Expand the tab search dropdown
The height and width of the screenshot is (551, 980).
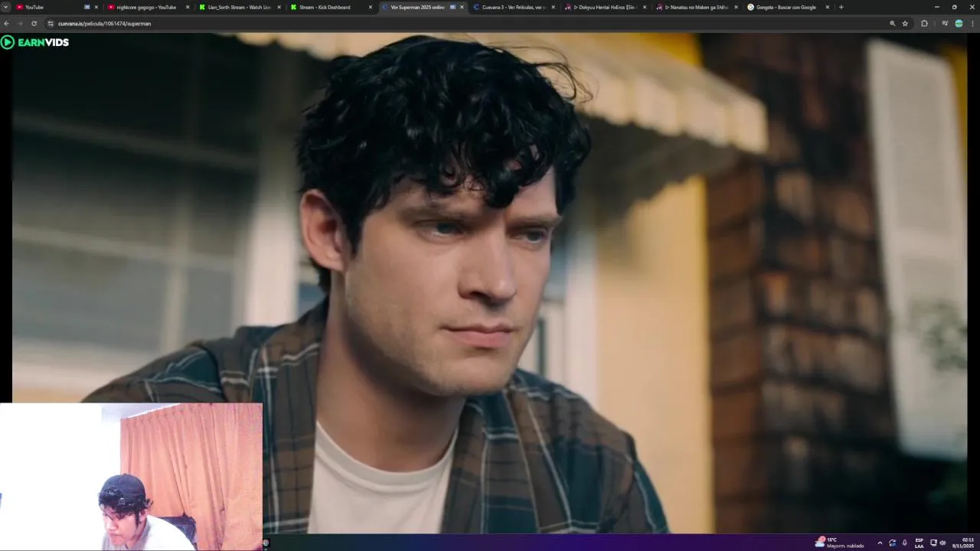[5, 7]
